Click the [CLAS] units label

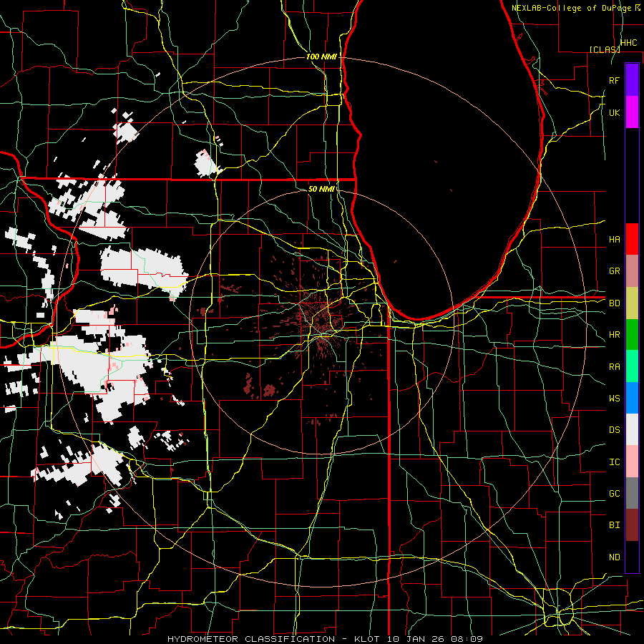coord(605,49)
